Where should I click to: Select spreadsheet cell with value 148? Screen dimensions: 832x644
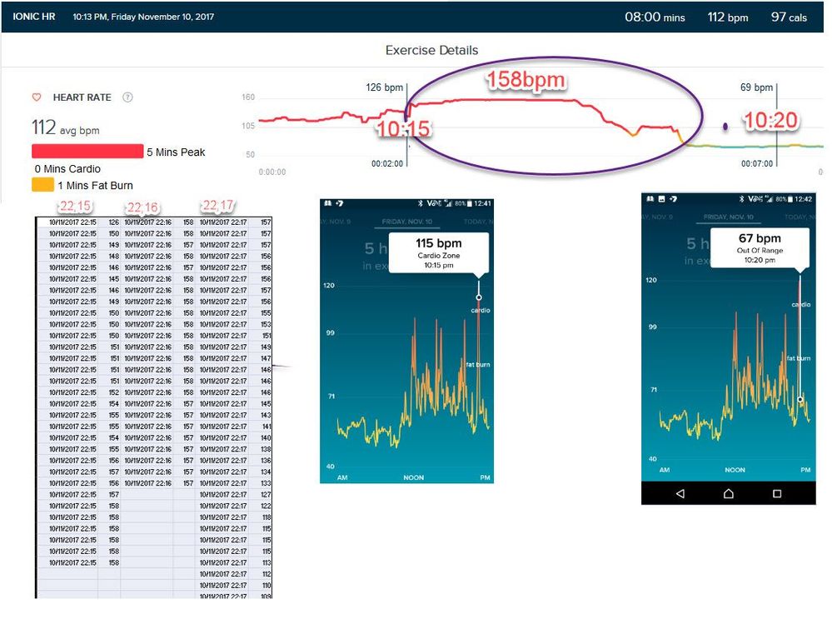coord(109,256)
